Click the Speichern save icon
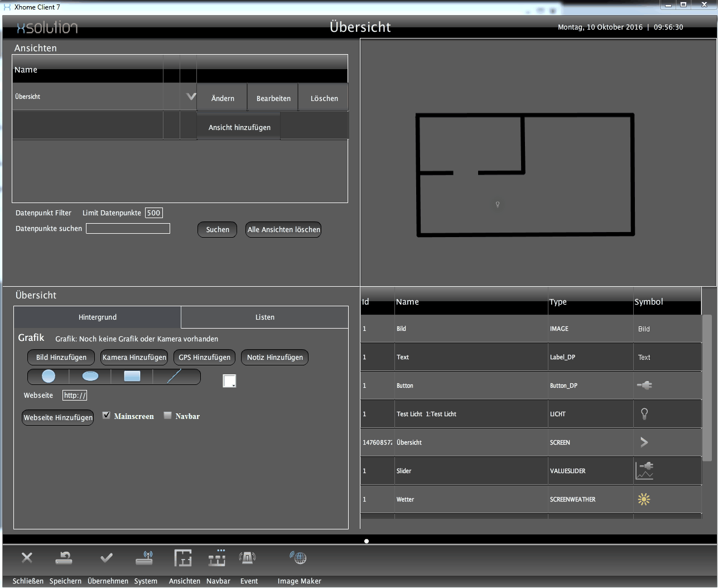This screenshot has height=588, width=718. pos(64,558)
